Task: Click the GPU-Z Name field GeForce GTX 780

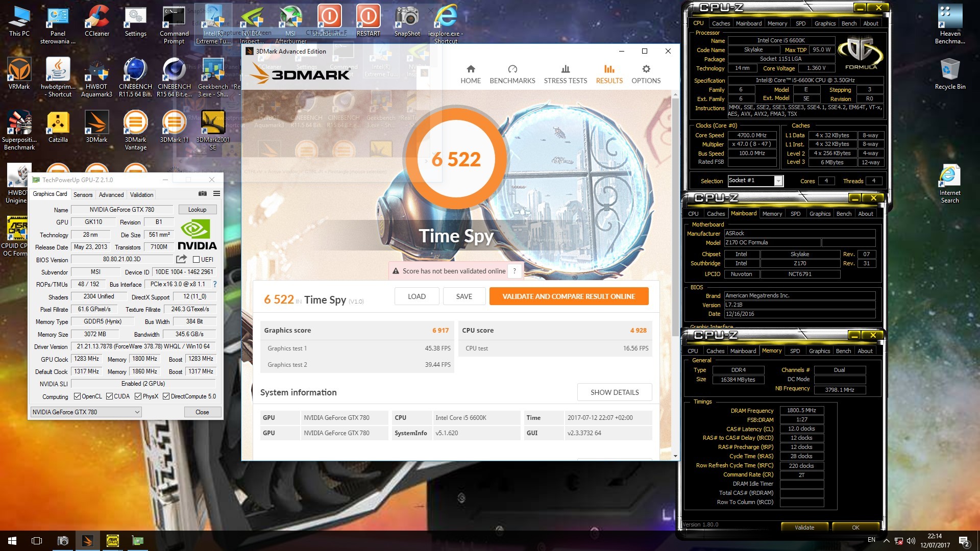Action: tap(122, 210)
